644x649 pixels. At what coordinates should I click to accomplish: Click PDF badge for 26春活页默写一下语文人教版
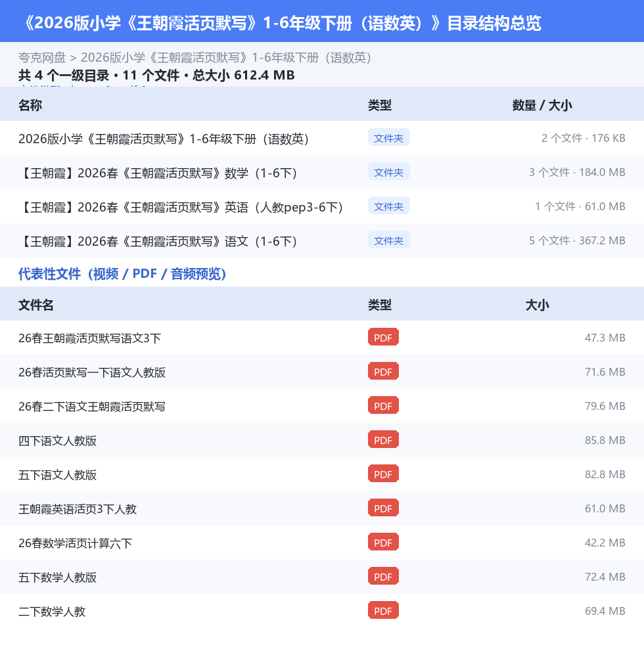click(383, 372)
